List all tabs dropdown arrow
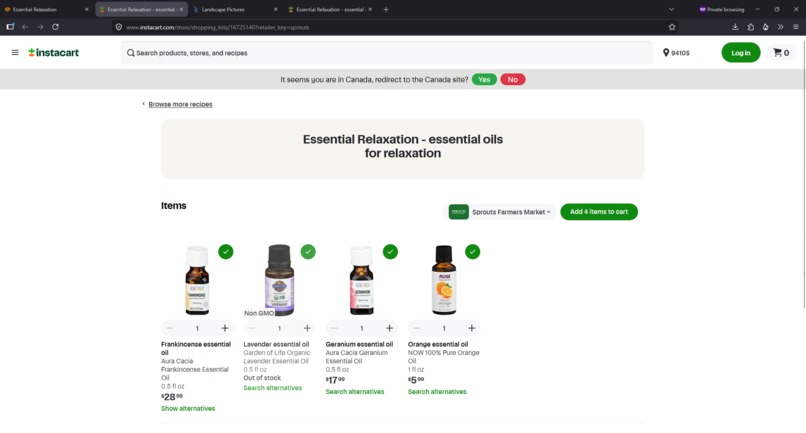This screenshot has height=433, width=806. tap(671, 9)
